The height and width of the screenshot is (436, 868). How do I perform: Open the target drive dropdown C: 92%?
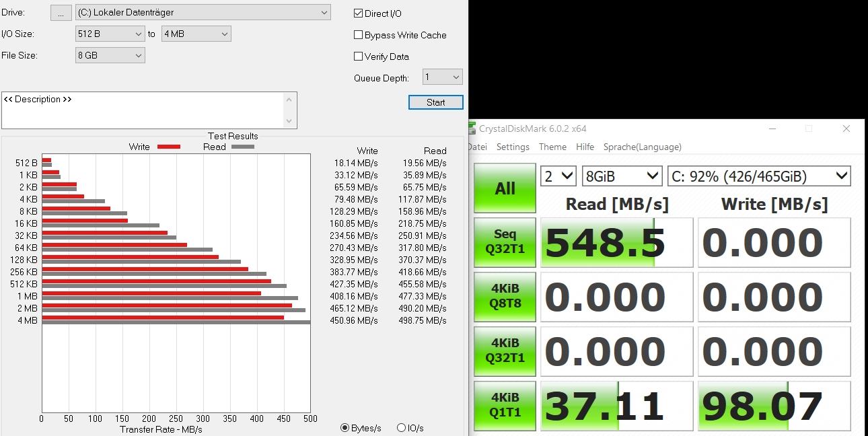pos(759,176)
